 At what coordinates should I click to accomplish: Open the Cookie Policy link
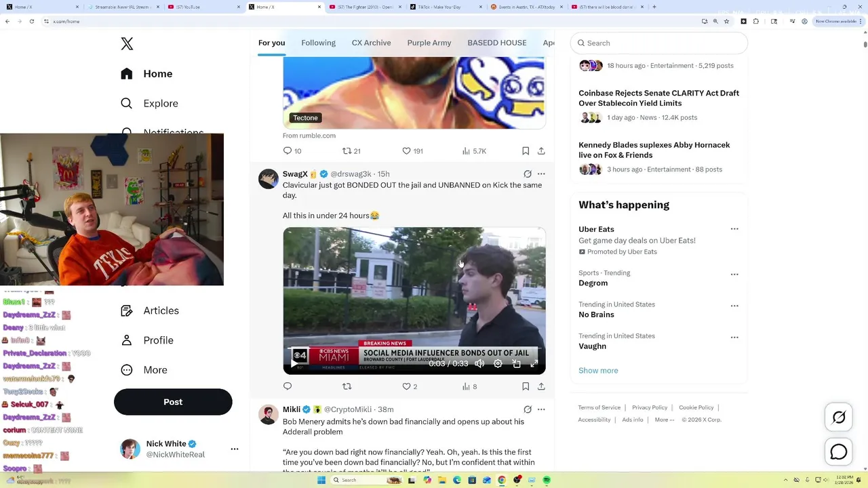(x=696, y=407)
